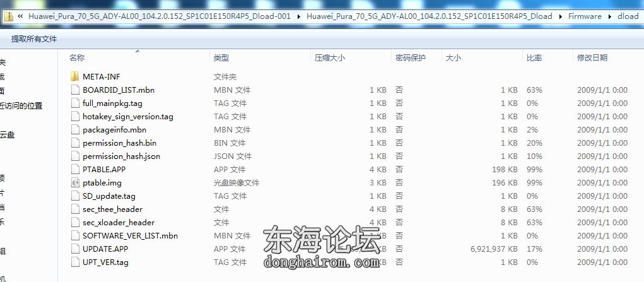The height and width of the screenshot is (282, 644).
Task: Go to the Firmware breadcrumb folder
Action: (585, 16)
